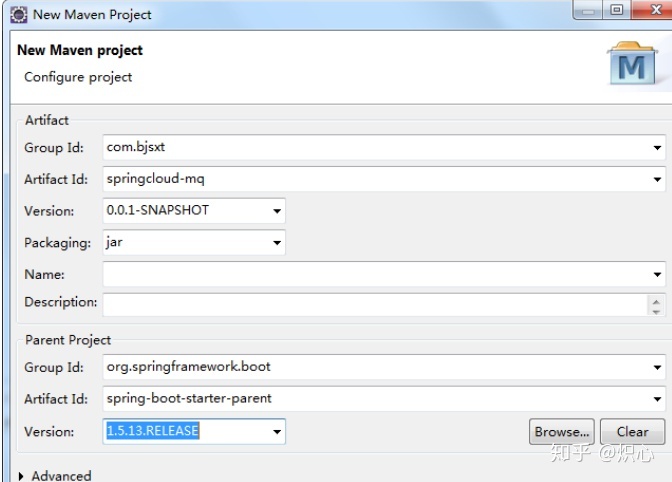The width and height of the screenshot is (672, 482).
Task: Open the Parent Project Group Id dropdown arrow
Action: pos(657,367)
